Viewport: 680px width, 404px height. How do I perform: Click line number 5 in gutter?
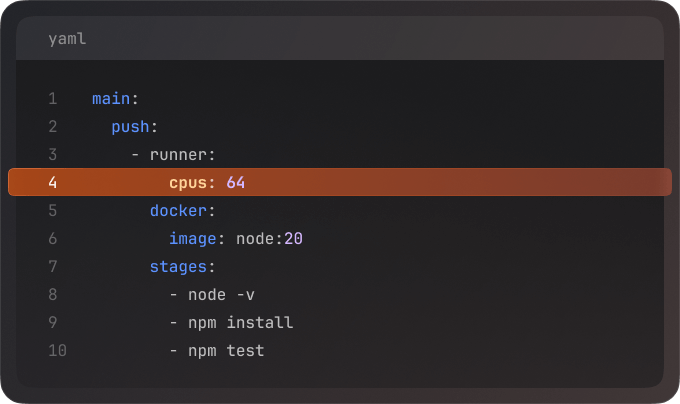pos(52,211)
